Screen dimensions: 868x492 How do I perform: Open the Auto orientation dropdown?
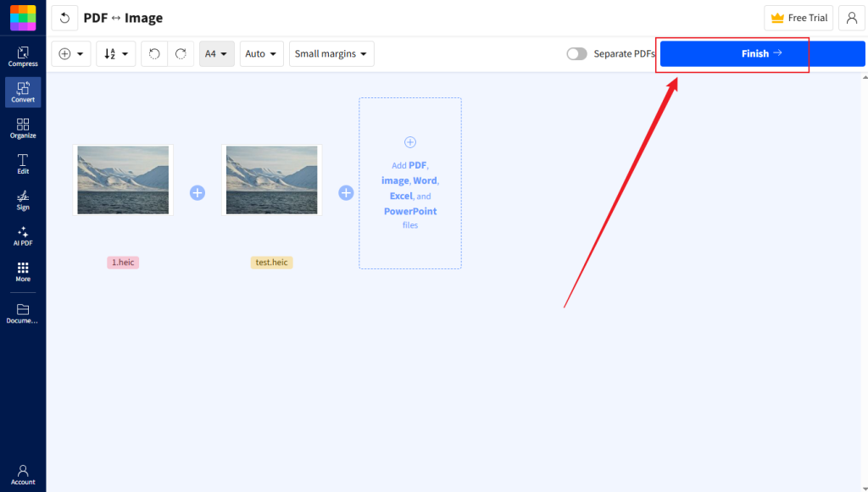[261, 53]
